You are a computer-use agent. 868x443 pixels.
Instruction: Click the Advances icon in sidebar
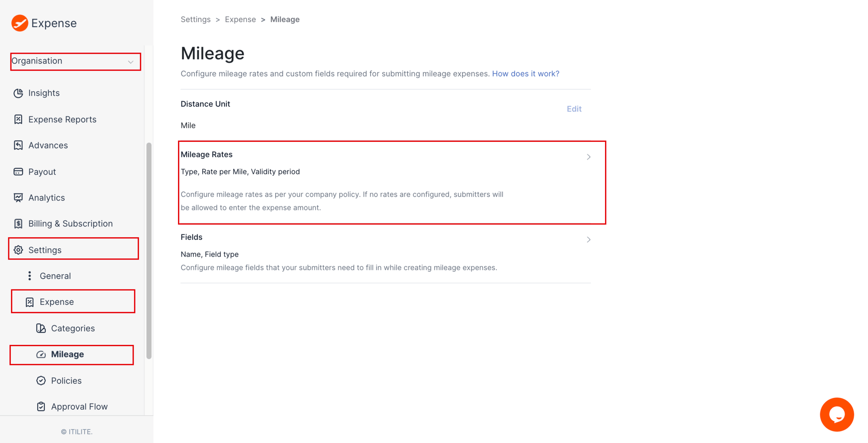click(18, 145)
